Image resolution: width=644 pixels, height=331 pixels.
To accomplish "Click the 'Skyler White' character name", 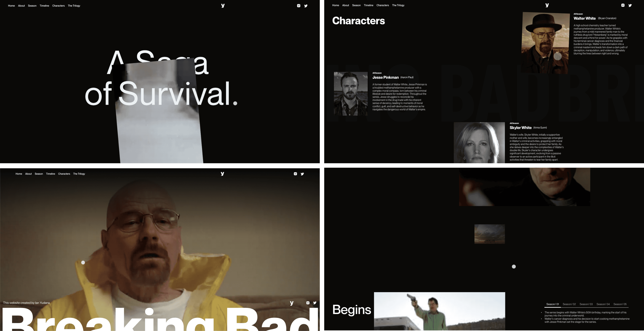I will (521, 128).
